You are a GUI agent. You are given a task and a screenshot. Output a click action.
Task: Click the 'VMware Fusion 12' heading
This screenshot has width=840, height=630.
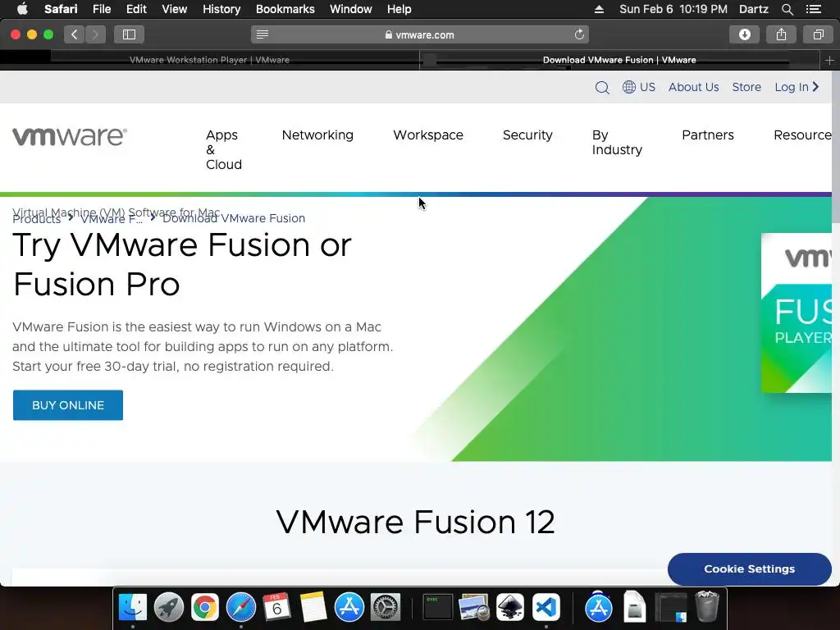click(416, 522)
